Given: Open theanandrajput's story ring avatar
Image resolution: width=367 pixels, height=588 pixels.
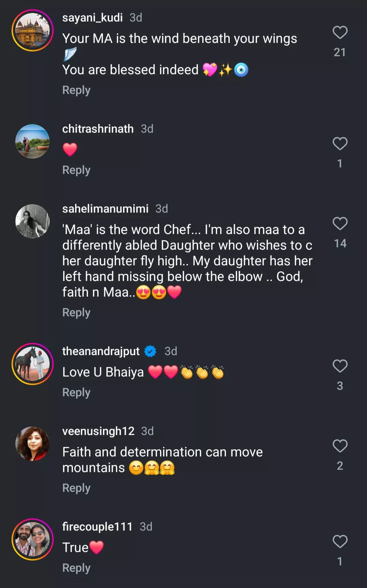Looking at the screenshot, I should point(33,364).
